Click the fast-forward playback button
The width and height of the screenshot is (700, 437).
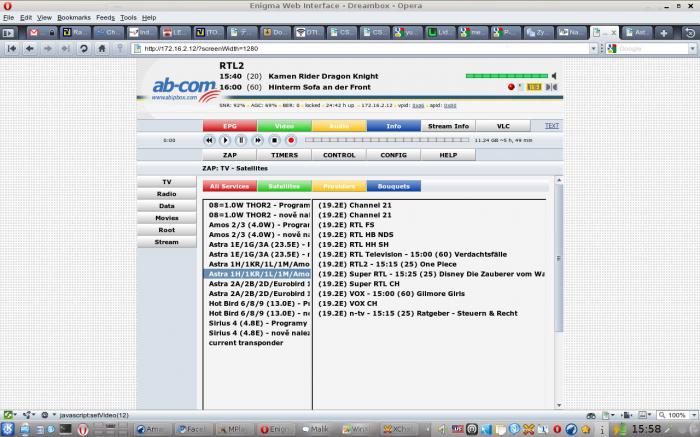pos(258,140)
